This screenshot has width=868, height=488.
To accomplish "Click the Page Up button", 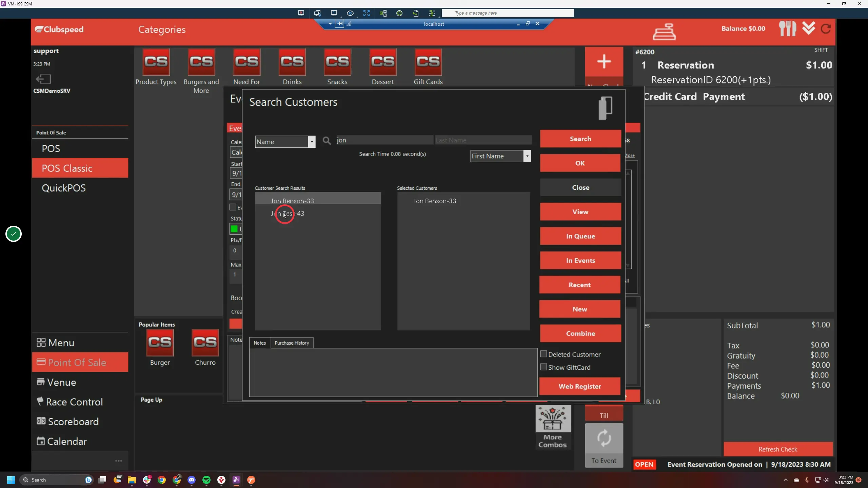I will point(152,400).
